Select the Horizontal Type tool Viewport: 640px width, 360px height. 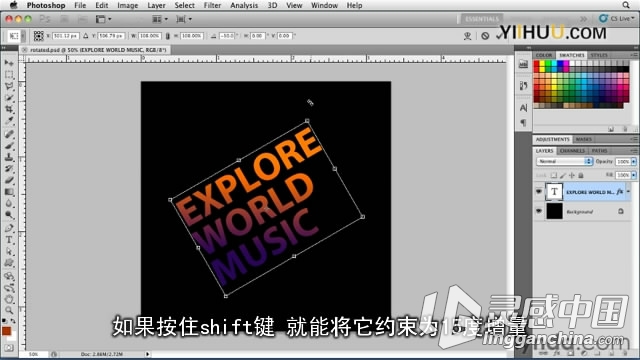click(9, 240)
